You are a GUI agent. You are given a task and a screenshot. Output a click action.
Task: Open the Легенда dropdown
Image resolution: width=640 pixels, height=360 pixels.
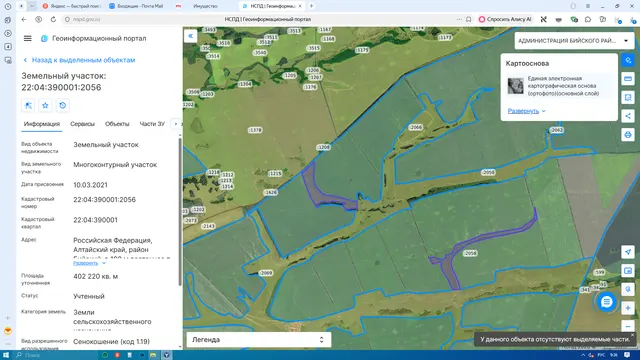tap(258, 340)
